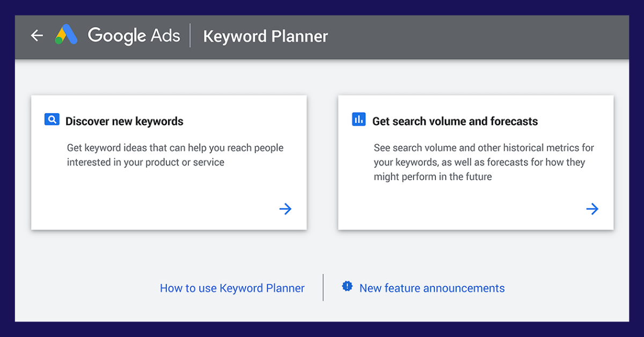Click the blue arrow under Get search volume and forecasts
The image size is (644, 337).
(x=592, y=209)
